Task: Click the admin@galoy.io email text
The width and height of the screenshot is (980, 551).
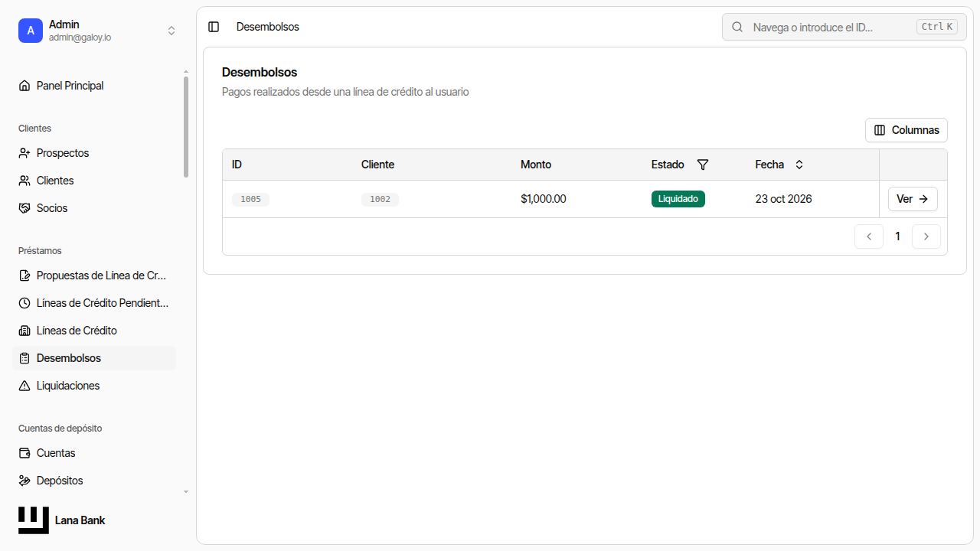Action: click(80, 37)
